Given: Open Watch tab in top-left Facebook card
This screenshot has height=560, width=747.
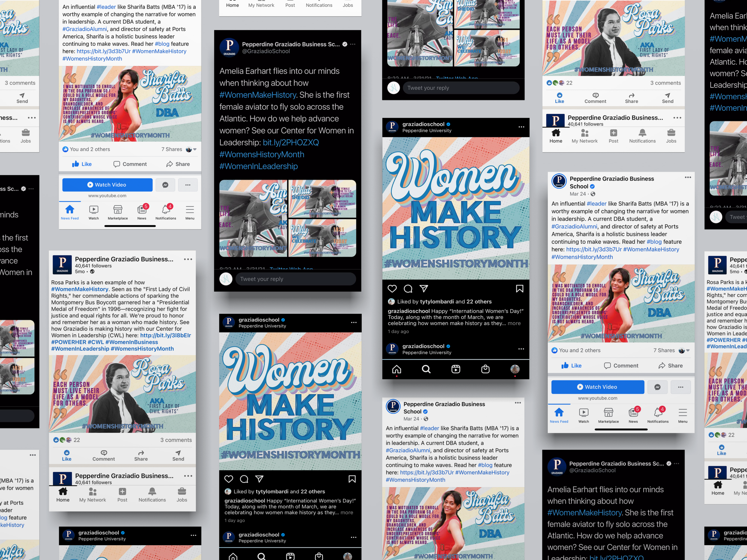Looking at the screenshot, I should [x=94, y=212].
